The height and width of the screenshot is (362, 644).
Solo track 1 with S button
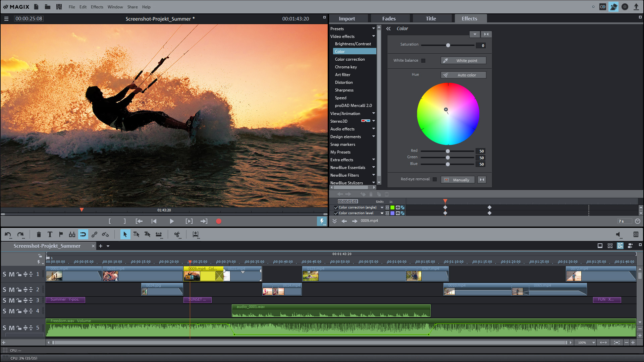[x=4, y=274]
